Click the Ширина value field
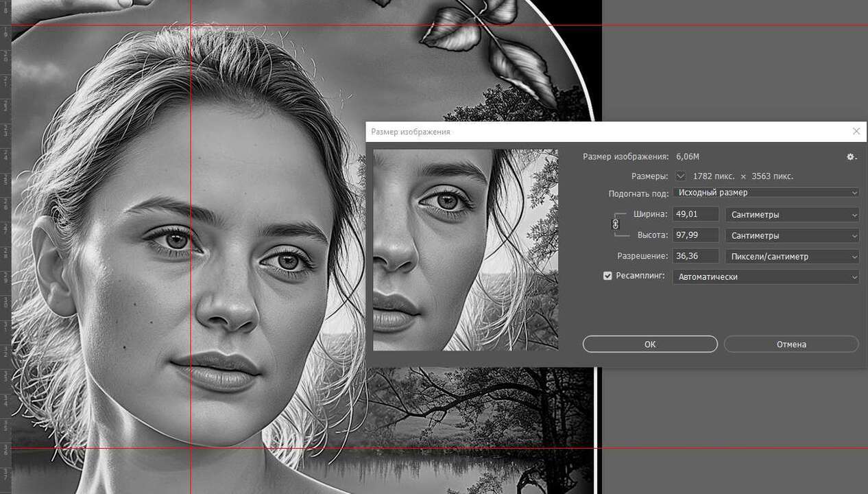The image size is (868, 494). click(x=695, y=214)
